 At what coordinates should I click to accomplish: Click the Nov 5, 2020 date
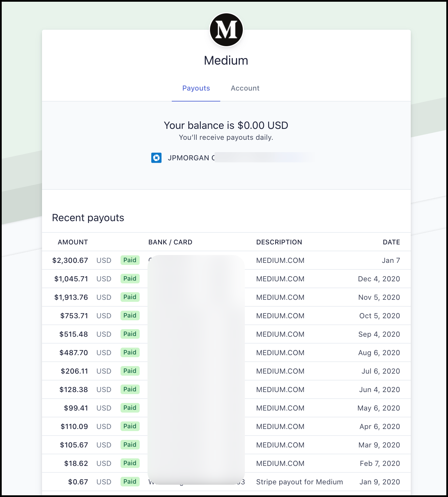pyautogui.click(x=379, y=297)
